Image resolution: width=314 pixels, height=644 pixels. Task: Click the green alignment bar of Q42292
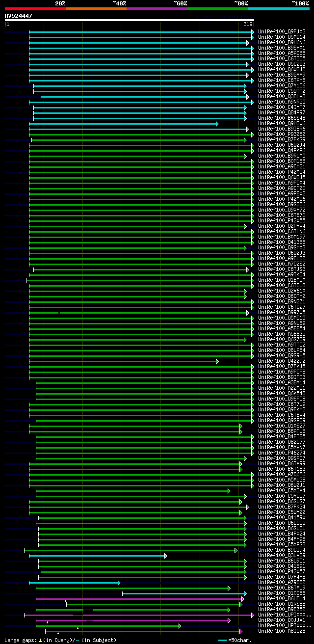pos(124,361)
